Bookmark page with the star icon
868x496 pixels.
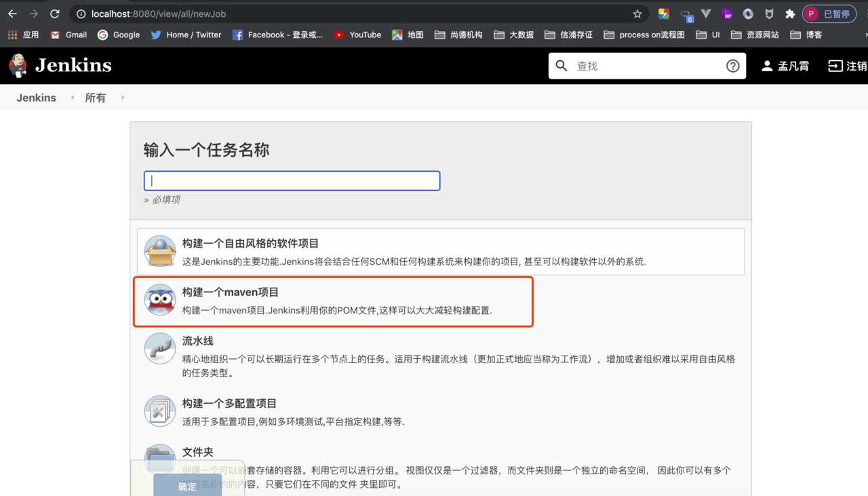(x=637, y=14)
